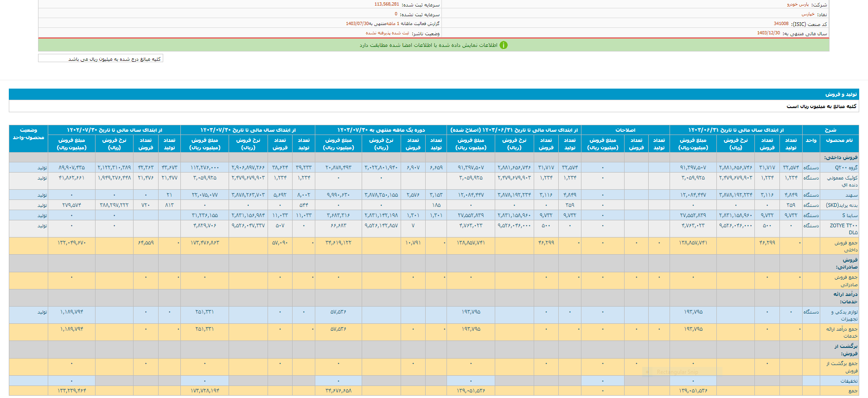Select the گروه Q200 product row label
The width and height of the screenshot is (868, 398).
click(x=846, y=167)
